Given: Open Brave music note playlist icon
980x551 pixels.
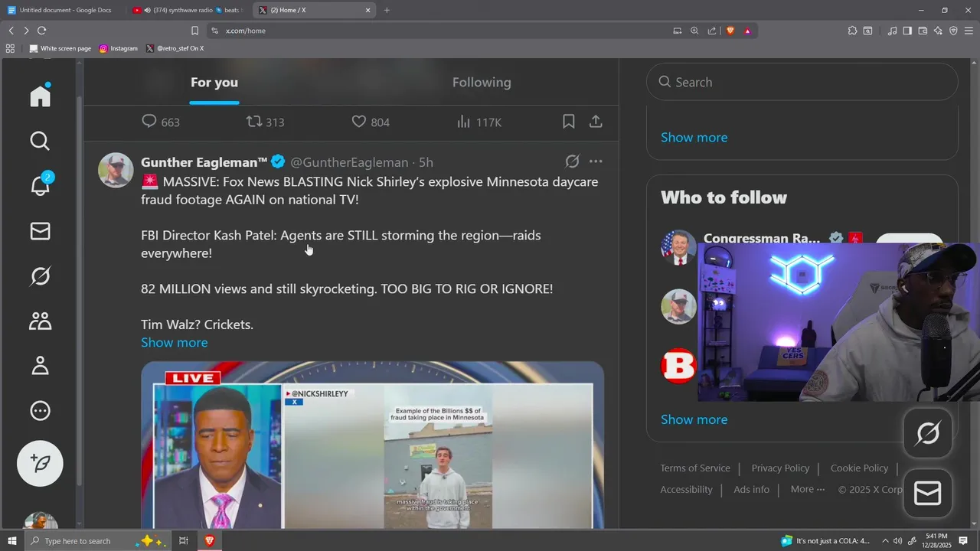Looking at the screenshot, I should pyautogui.click(x=892, y=31).
